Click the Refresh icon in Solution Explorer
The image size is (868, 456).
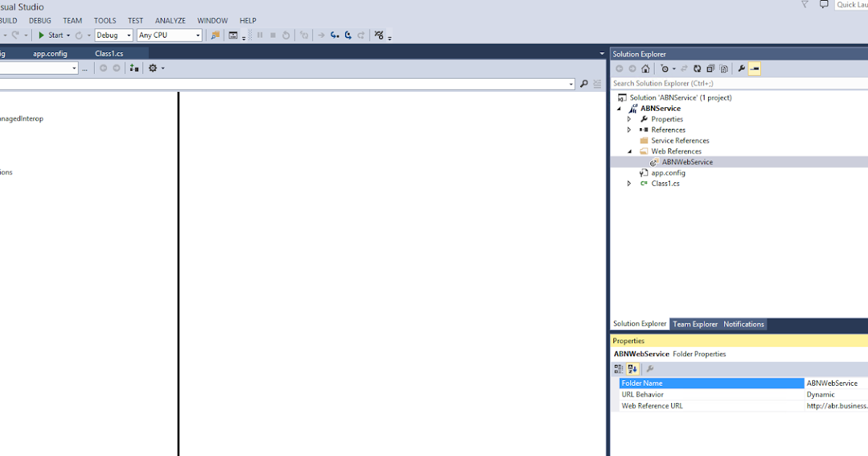[x=697, y=69]
